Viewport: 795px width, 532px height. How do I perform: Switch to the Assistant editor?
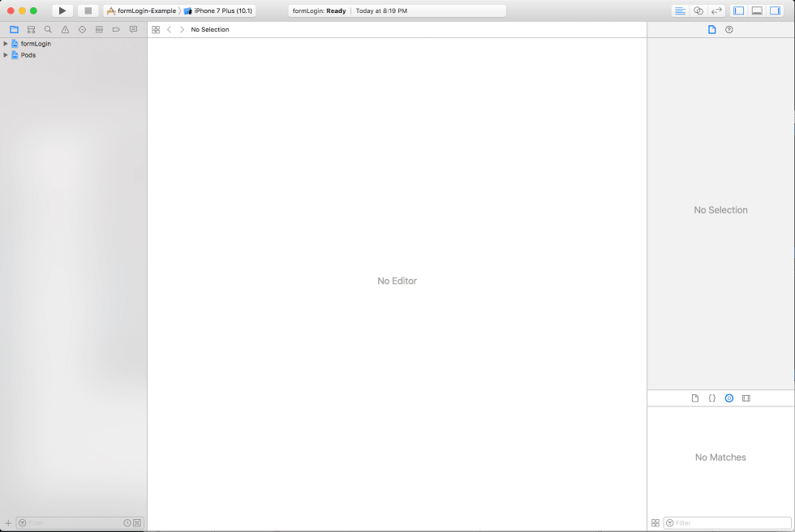point(699,11)
